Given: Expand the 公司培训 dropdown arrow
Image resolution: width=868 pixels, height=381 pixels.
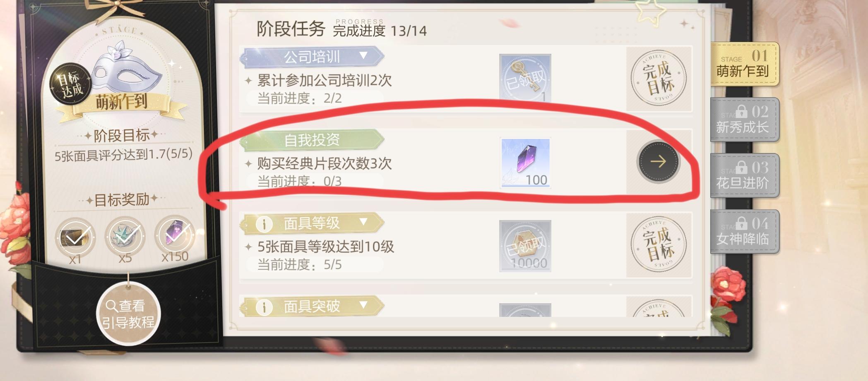Looking at the screenshot, I should 363,55.
